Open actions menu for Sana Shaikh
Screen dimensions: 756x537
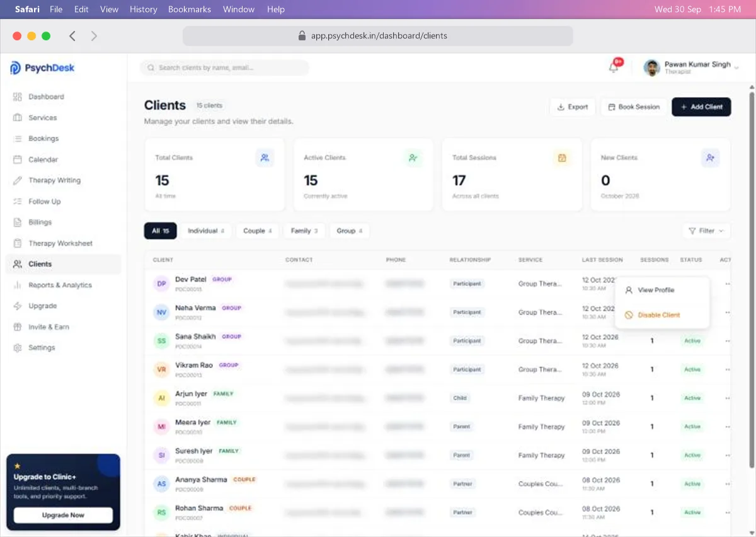[x=728, y=341]
